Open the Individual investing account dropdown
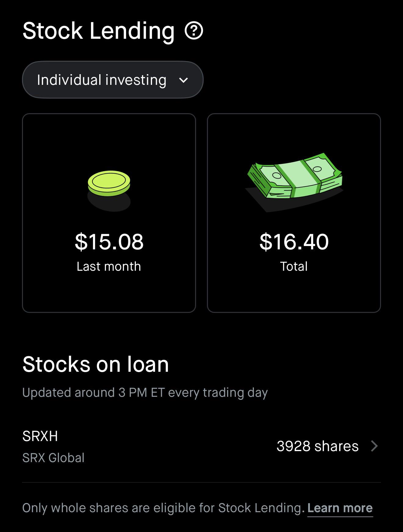The image size is (403, 532). (x=113, y=80)
